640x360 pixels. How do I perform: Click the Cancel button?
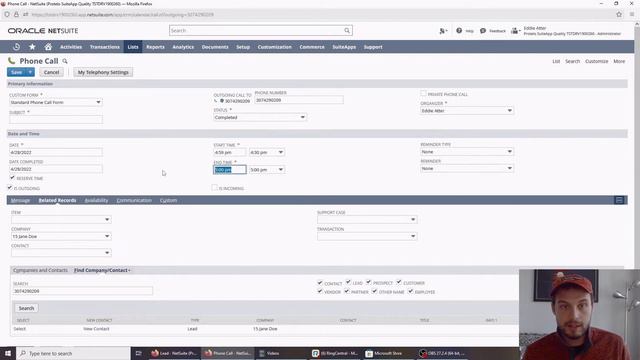pyautogui.click(x=51, y=72)
